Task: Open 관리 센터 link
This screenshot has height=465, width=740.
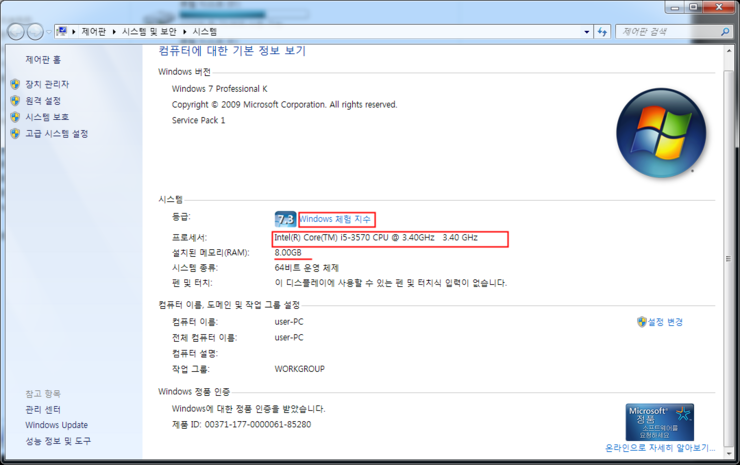Action: point(43,409)
